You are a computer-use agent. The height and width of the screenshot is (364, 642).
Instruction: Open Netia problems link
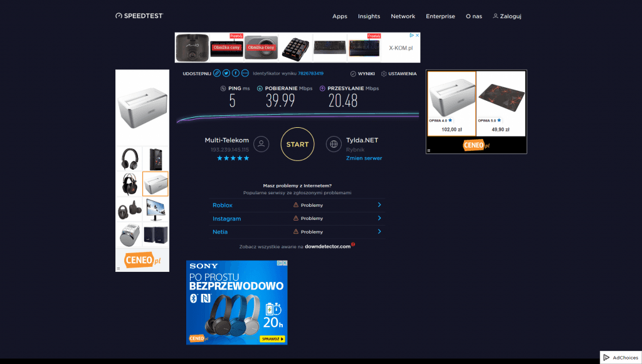(220, 232)
